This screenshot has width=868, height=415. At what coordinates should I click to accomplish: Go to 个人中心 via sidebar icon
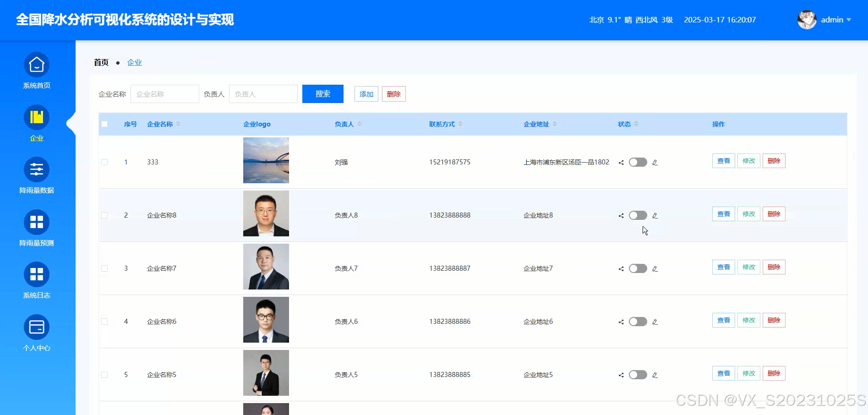tap(36, 333)
